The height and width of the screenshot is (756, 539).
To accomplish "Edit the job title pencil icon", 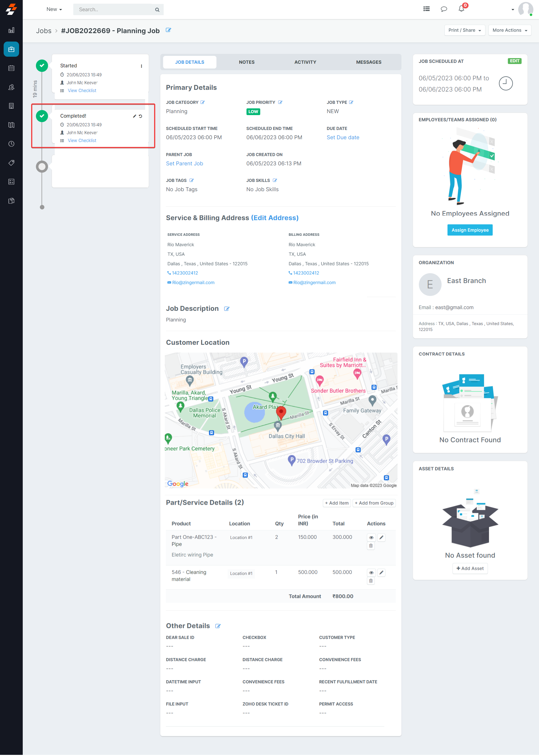I will [168, 30].
